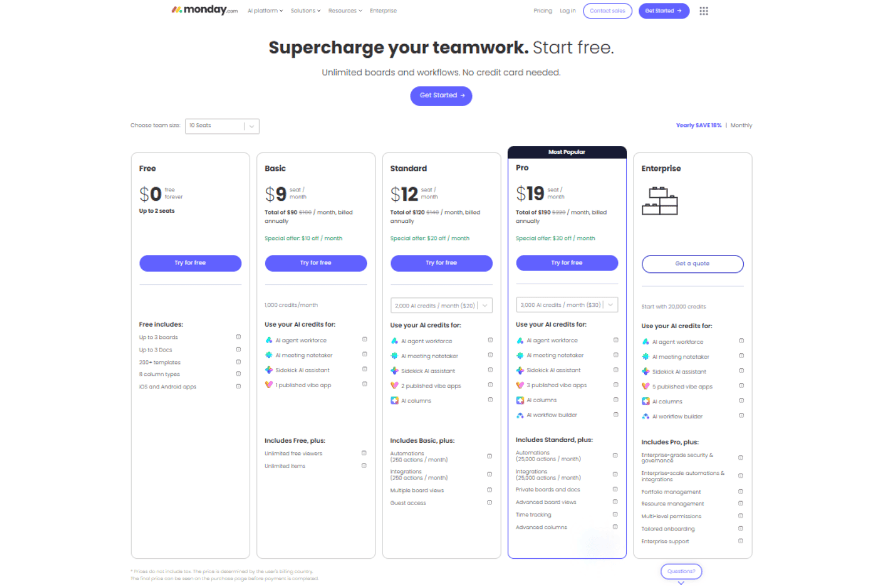The width and height of the screenshot is (882, 588).
Task: Open the apps grid icon in header
Action: 703,11
